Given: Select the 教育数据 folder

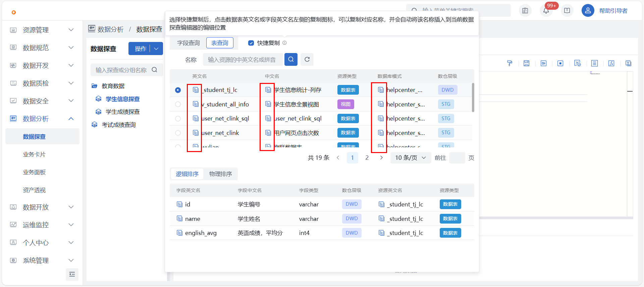Looking at the screenshot, I should [x=113, y=86].
